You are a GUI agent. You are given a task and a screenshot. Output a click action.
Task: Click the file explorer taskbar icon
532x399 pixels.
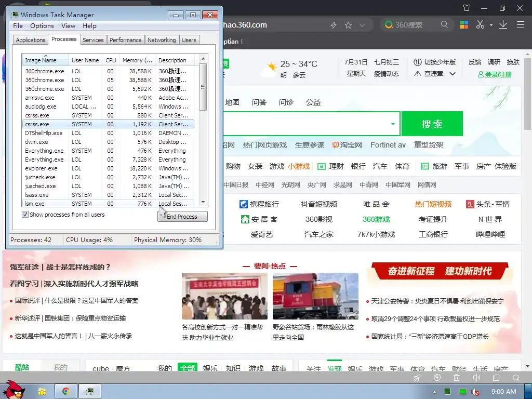(x=42, y=392)
